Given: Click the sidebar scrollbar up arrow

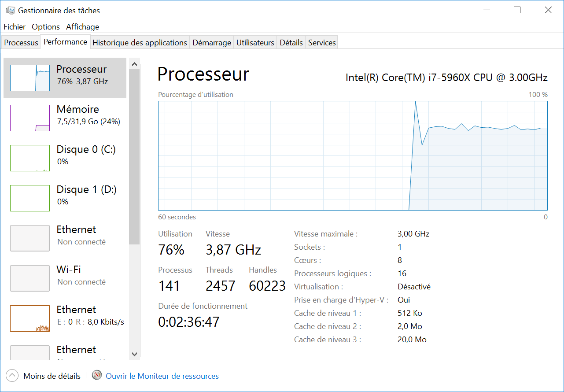Looking at the screenshot, I should point(135,64).
